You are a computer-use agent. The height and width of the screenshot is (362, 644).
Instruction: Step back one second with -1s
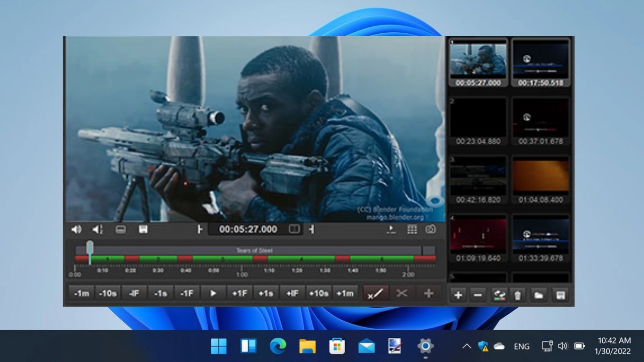(160, 293)
